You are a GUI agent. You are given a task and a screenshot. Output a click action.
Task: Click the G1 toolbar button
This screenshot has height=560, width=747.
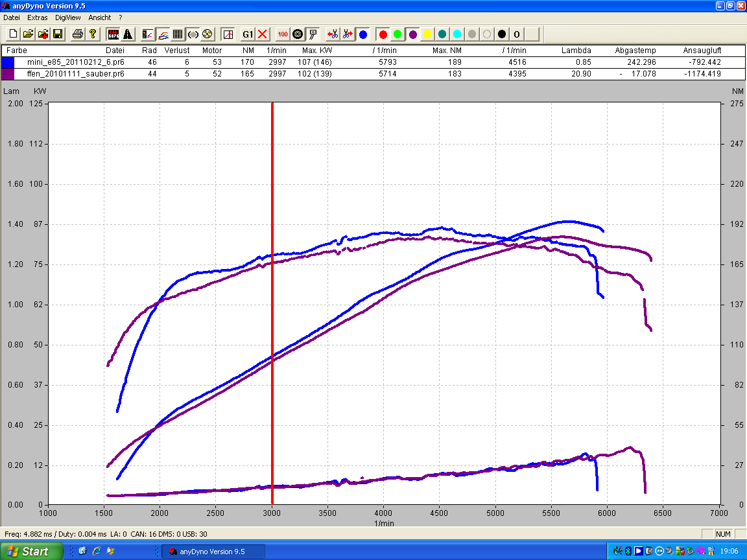click(x=248, y=34)
